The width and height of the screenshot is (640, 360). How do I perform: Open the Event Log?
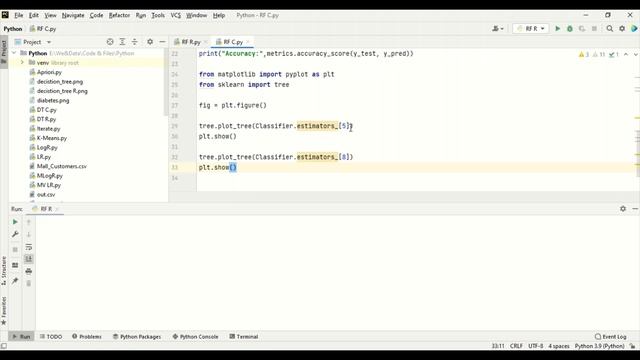(611, 336)
